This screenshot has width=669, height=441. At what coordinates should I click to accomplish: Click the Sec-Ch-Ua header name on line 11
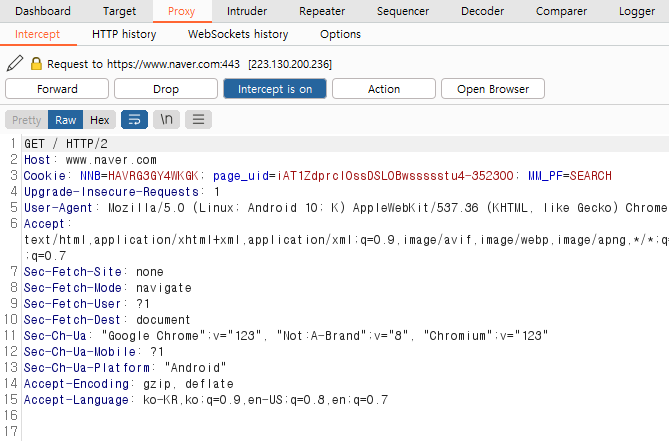(55, 336)
